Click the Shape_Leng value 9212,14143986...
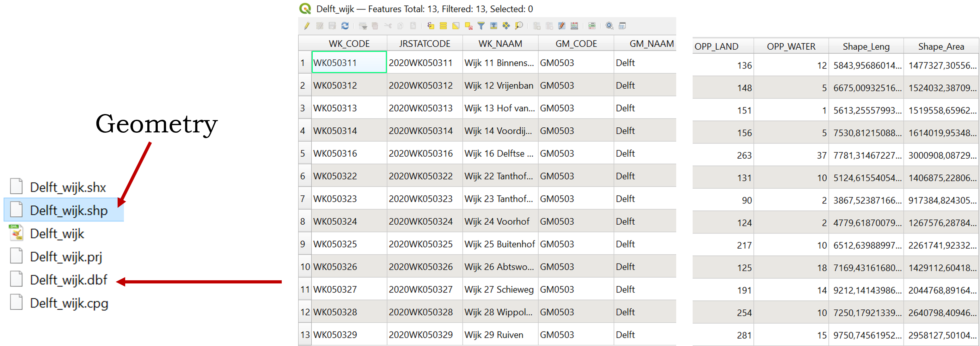The width and height of the screenshot is (980, 346). pyautogui.click(x=866, y=290)
